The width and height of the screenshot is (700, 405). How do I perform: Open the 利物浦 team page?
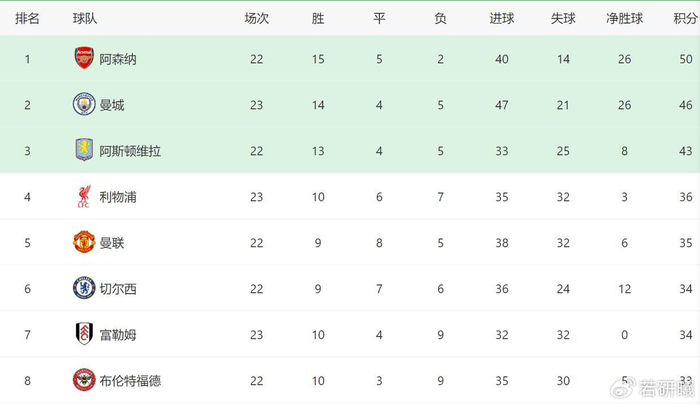[x=118, y=197]
